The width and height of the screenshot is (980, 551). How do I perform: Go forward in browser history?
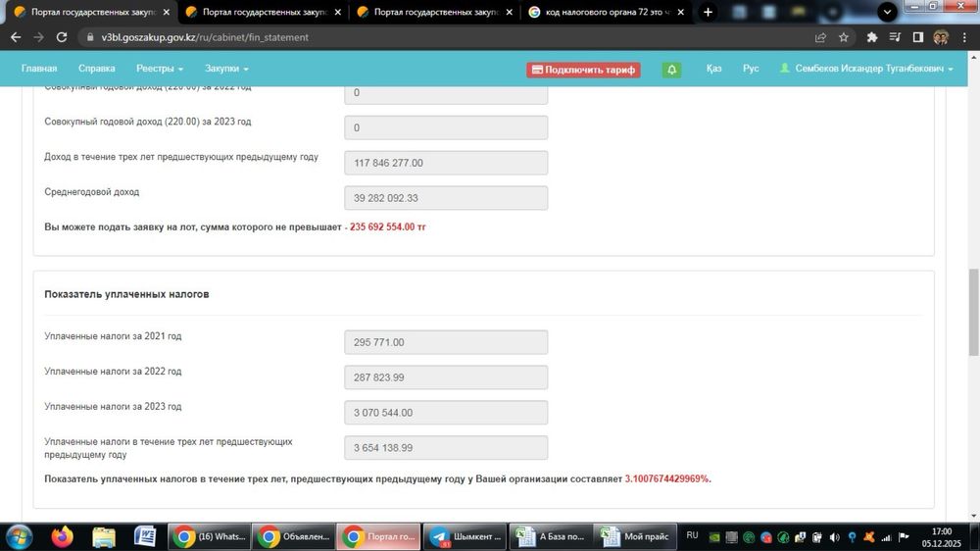(39, 37)
